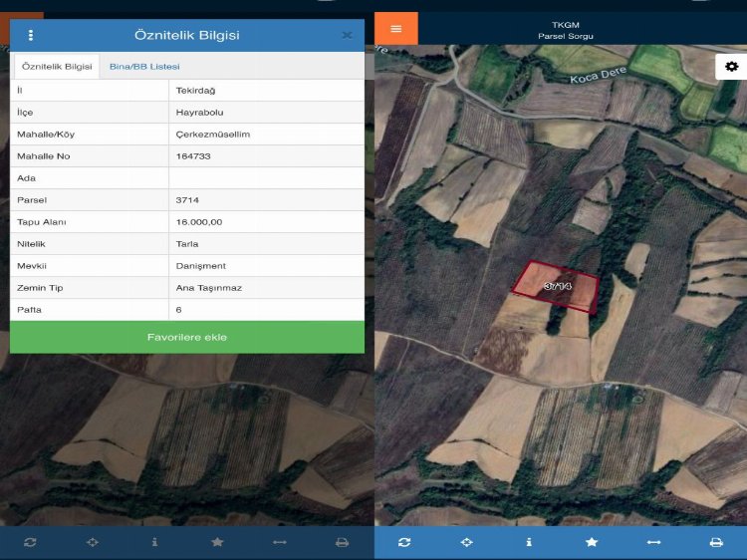This screenshot has width=747, height=560.
Task: Close the Öznitelik Bilgisi dialog
Action: tap(347, 35)
